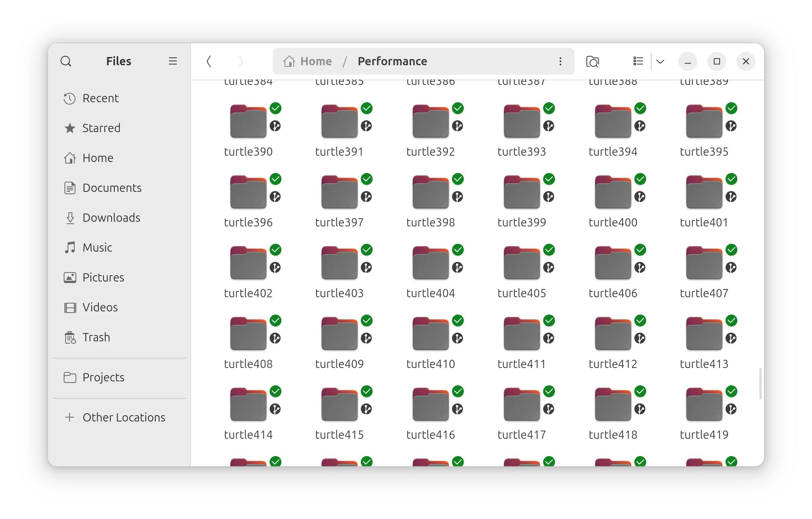Click the search folder camera icon
The height and width of the screenshot is (519, 812).
(592, 61)
